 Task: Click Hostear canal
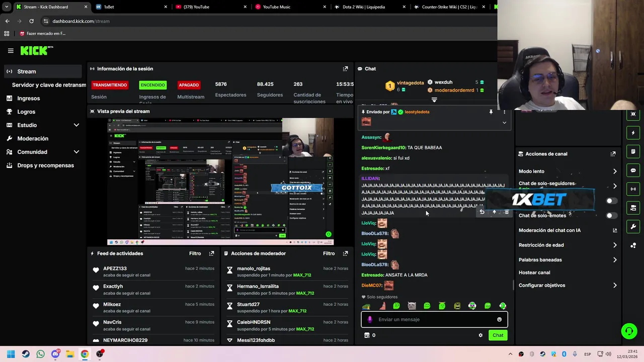point(534,273)
